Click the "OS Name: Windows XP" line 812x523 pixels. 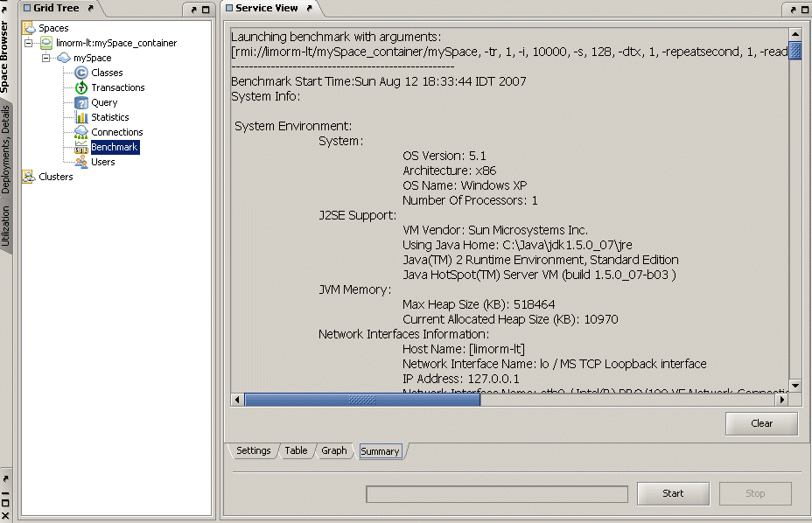tap(465, 185)
